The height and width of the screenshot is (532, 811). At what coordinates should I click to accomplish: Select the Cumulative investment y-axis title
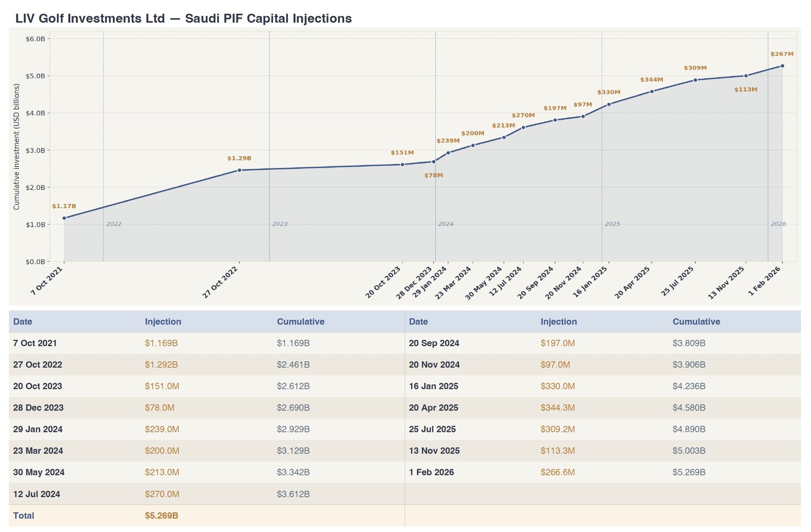17,147
